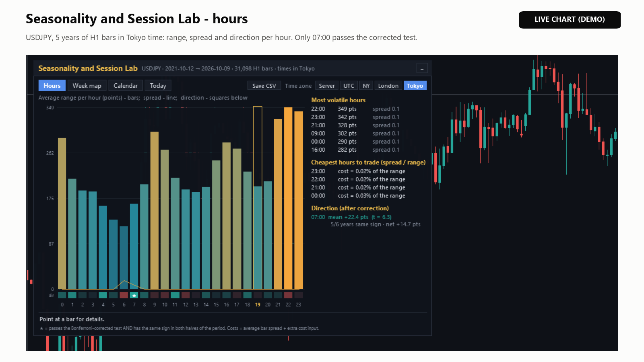This screenshot has height=362, width=644.
Task: Switch time zone to London
Action: point(388,86)
